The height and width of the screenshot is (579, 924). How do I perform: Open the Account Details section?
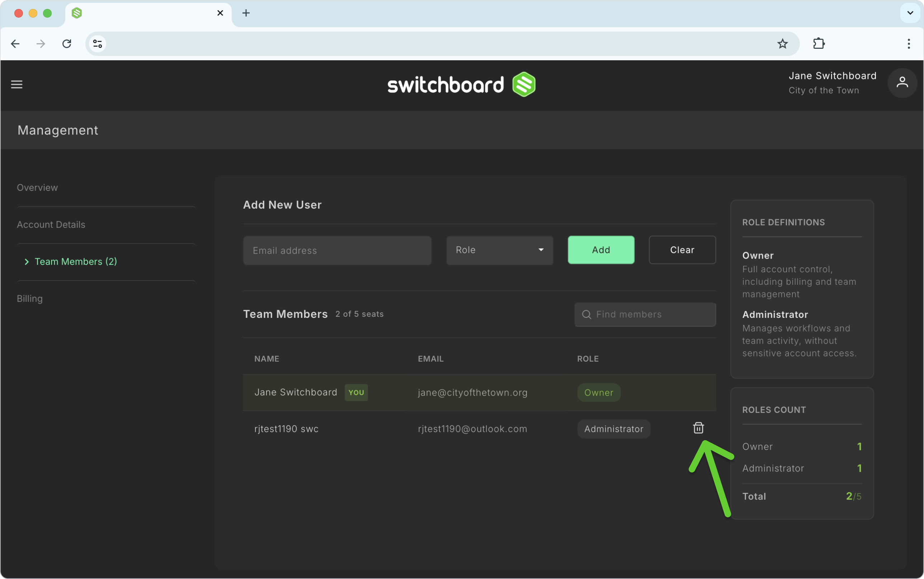coord(51,225)
